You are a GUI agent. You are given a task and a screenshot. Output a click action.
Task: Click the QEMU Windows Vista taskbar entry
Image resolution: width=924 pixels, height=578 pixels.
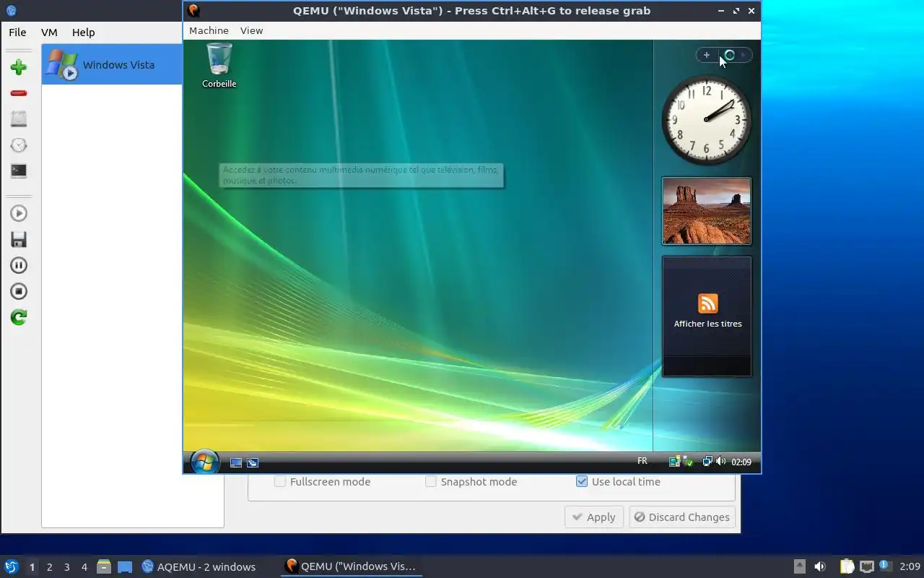click(x=351, y=566)
